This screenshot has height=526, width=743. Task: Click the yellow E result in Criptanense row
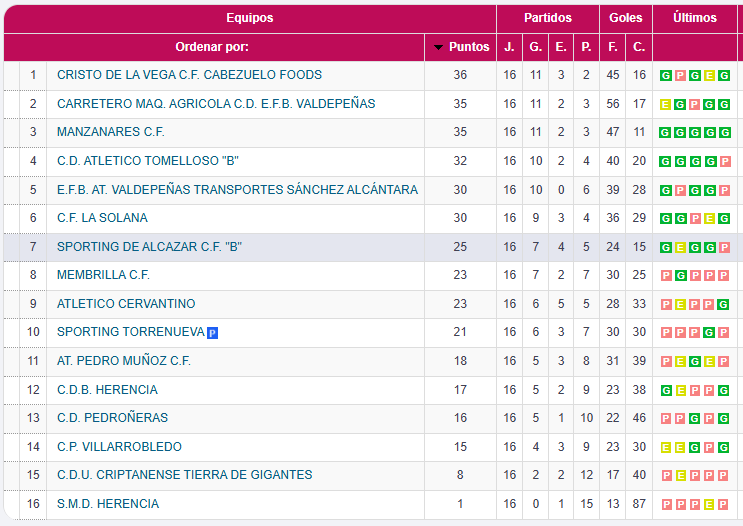[680, 476]
